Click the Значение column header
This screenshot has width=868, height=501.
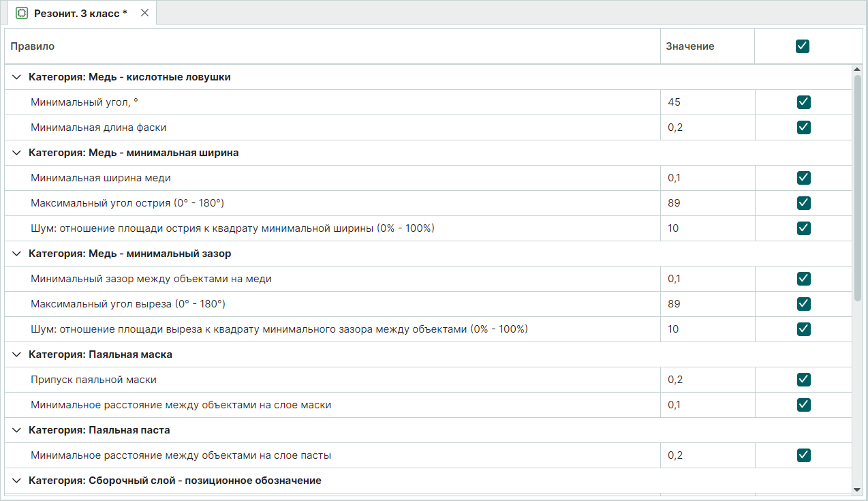pyautogui.click(x=689, y=46)
